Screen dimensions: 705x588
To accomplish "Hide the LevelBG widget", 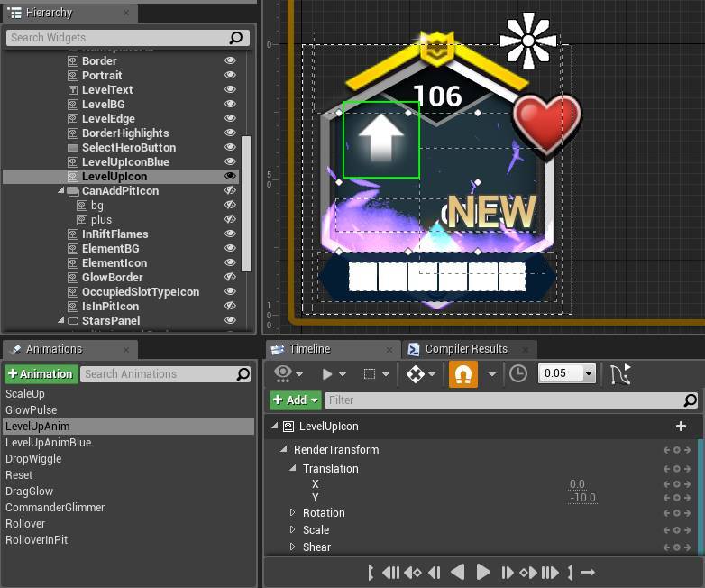I will (x=230, y=104).
